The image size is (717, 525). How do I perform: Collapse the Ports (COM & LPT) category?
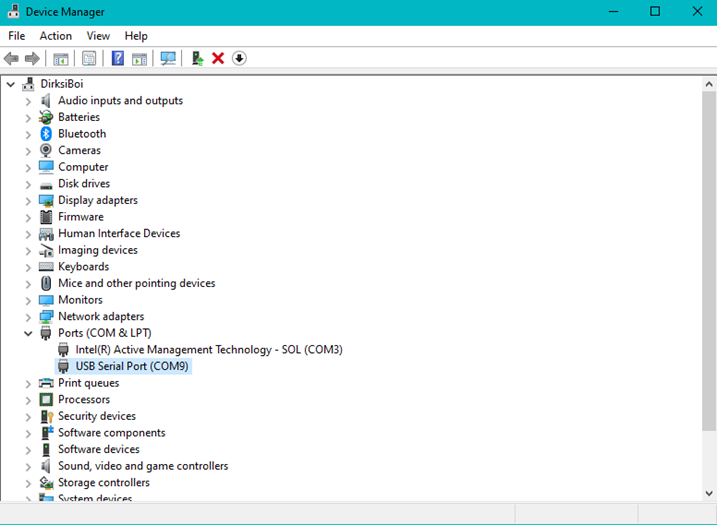28,333
